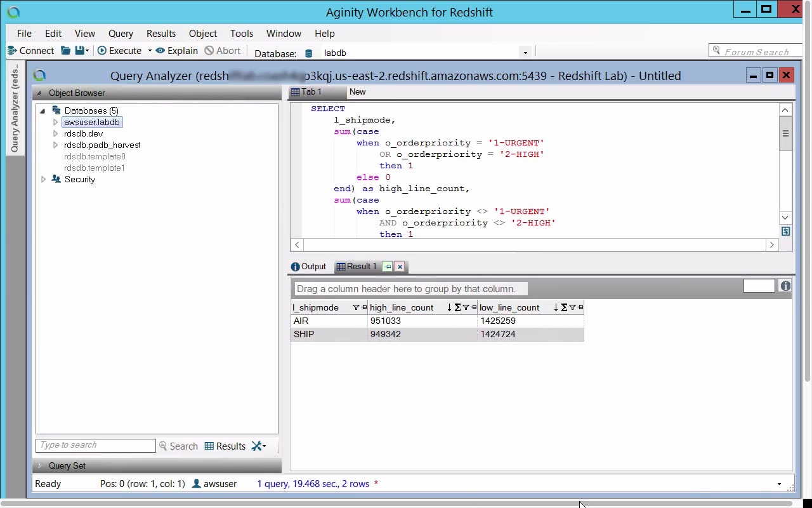The height and width of the screenshot is (508, 812).
Task: Open the Database dropdown showing labdb
Action: point(525,53)
